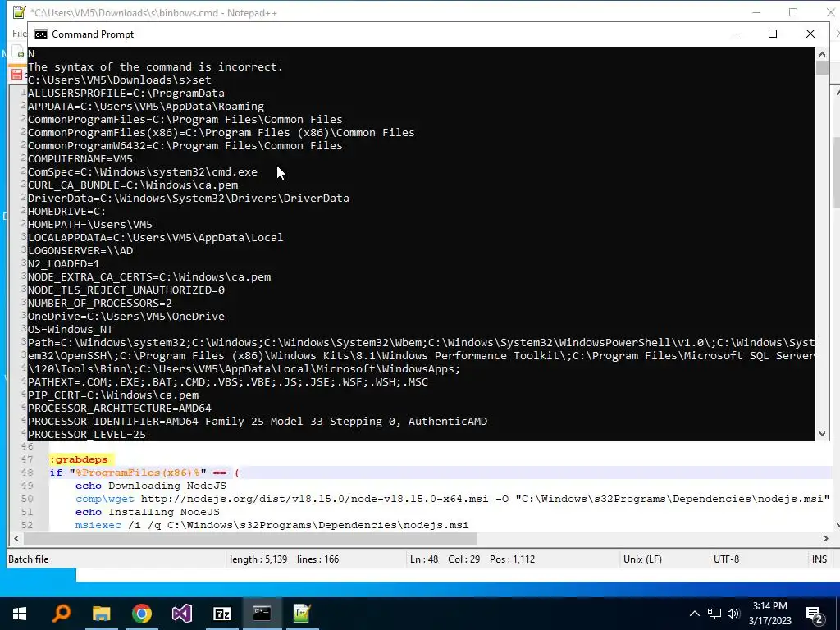Show hidden system tray icons
Screen dimensions: 840x630
(x=694, y=614)
